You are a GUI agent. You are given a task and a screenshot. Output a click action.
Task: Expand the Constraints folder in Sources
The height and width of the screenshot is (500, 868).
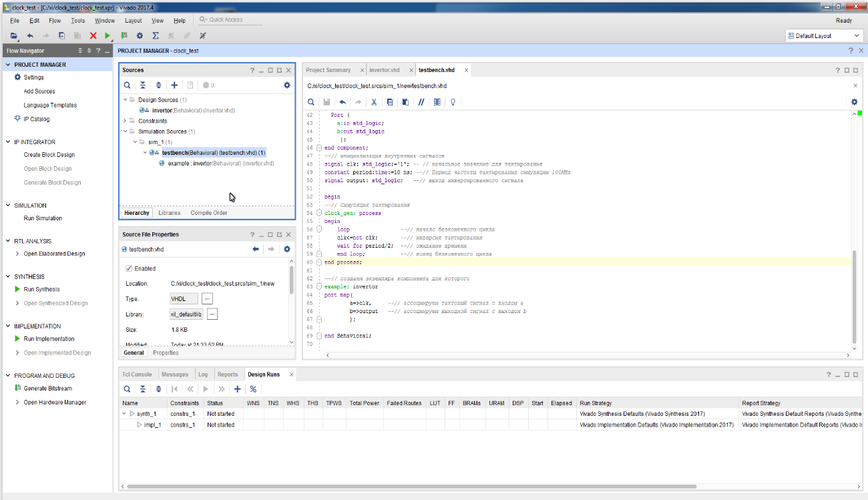[x=125, y=121]
